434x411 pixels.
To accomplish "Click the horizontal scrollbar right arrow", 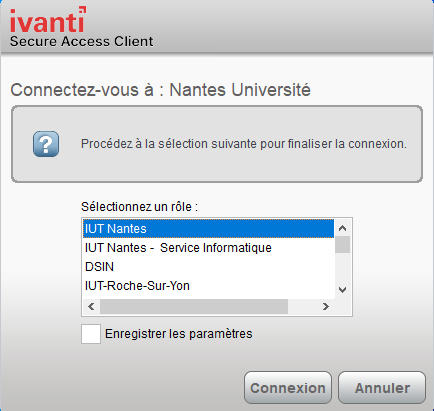I will [x=326, y=306].
